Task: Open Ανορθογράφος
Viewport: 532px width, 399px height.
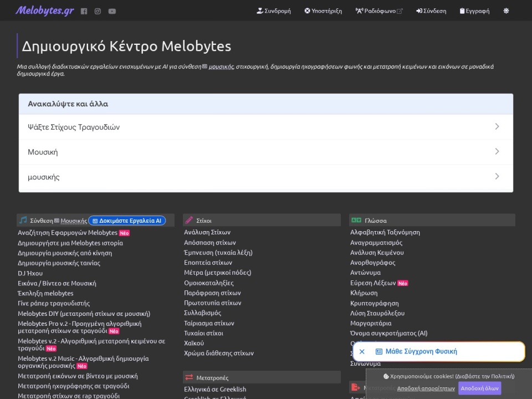Action: pyautogui.click(x=373, y=263)
